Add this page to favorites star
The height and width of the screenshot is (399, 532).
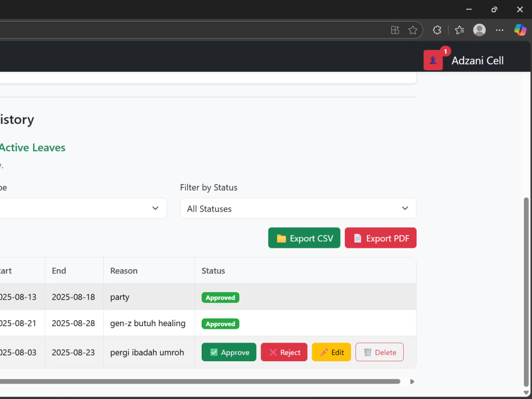click(x=413, y=30)
